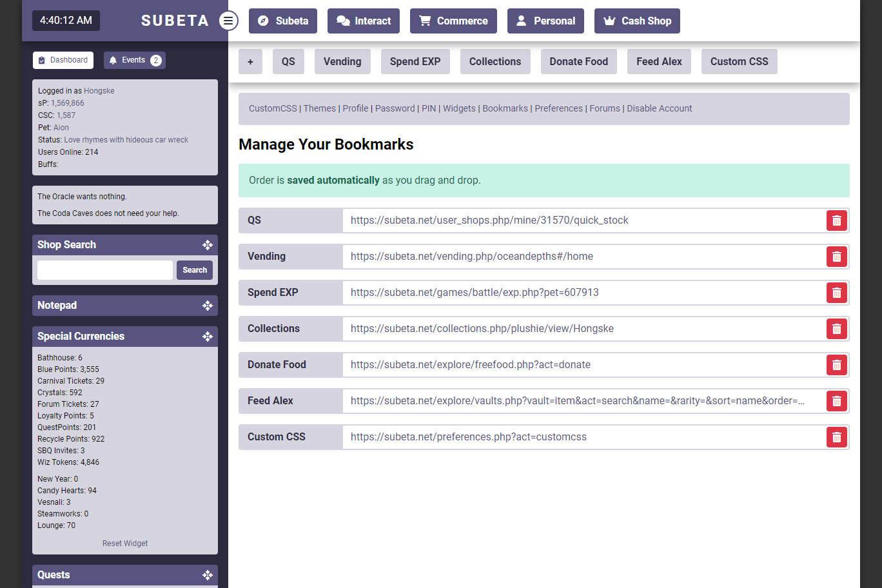Toggle the hamburger menu beside Subeta logo
The image size is (882, 588).
point(228,21)
